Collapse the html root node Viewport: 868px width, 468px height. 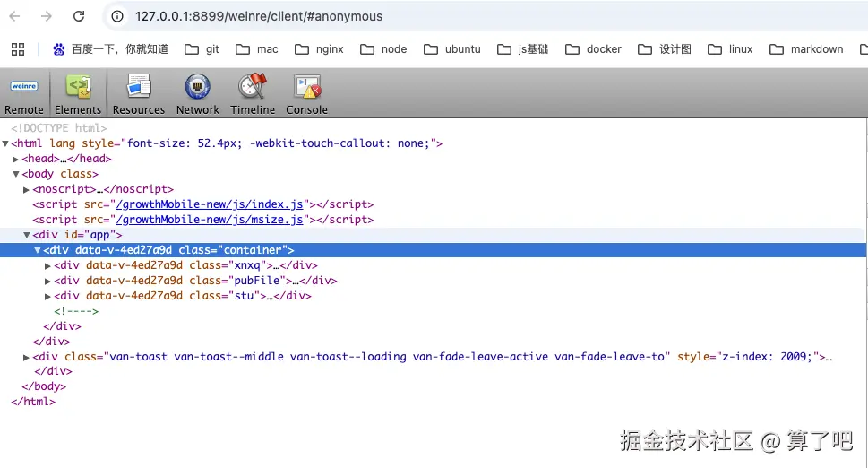click(5, 143)
